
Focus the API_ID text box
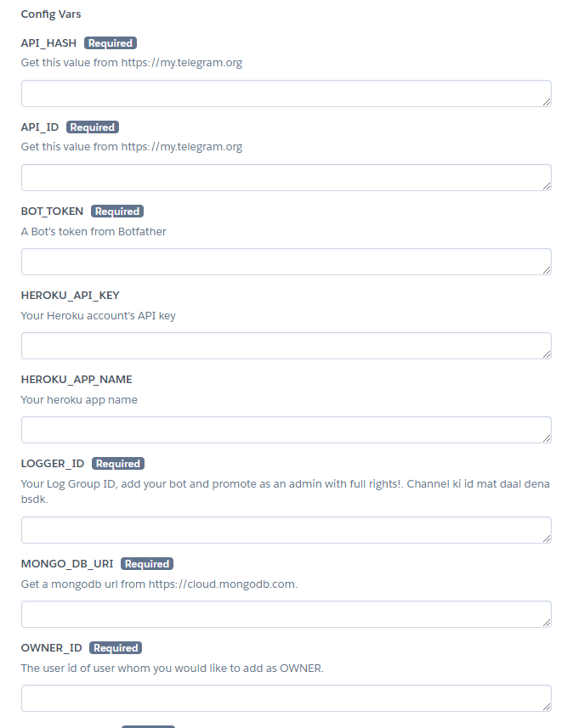286,178
